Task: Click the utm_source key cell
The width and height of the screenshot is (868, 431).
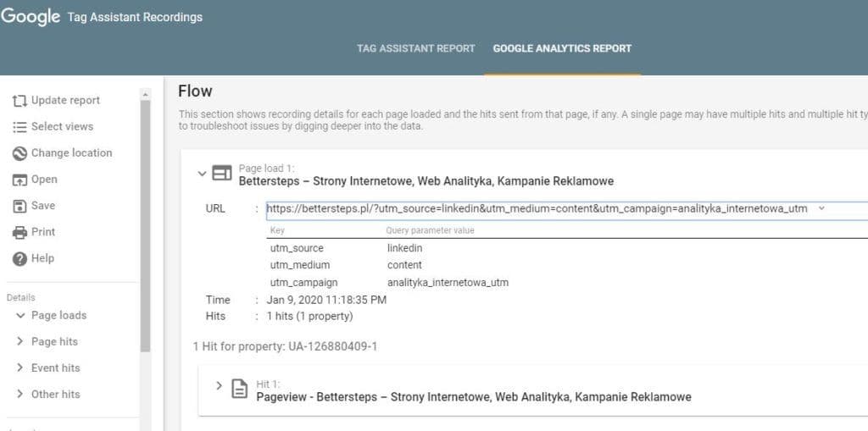Action: (x=297, y=248)
